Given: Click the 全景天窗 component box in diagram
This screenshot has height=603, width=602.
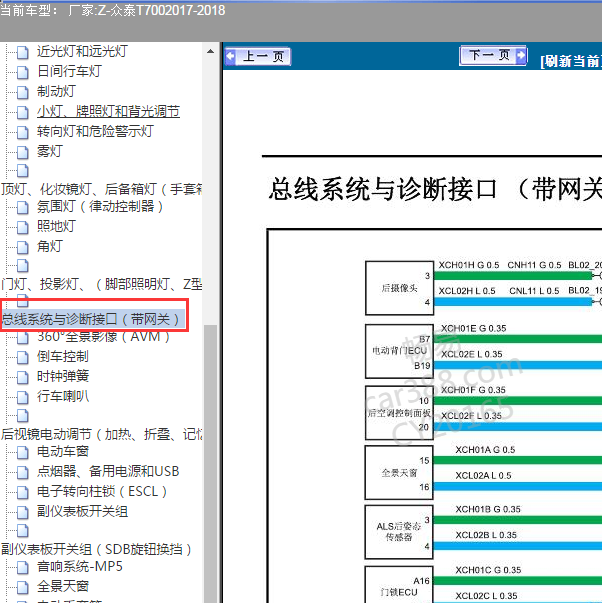Looking at the screenshot, I should coord(399,473).
